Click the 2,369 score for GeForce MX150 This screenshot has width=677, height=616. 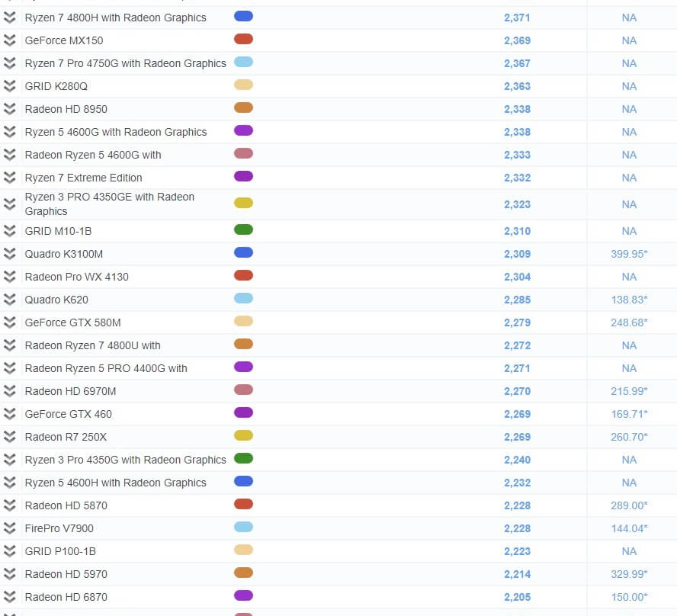click(x=517, y=41)
